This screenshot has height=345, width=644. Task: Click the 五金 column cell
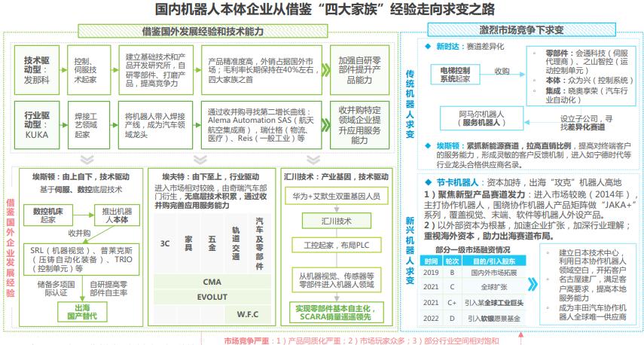pyautogui.click(x=212, y=243)
